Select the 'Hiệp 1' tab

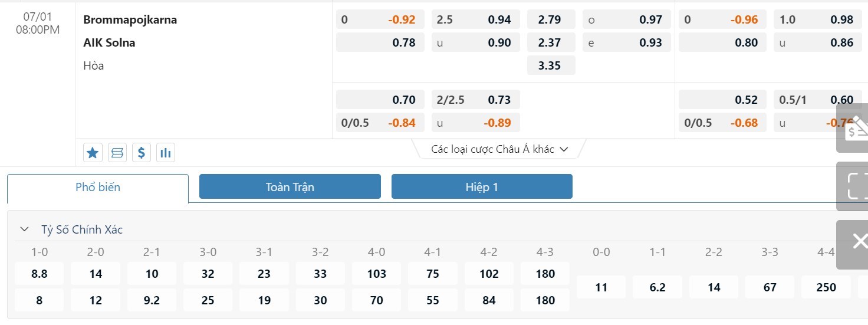coord(482,187)
